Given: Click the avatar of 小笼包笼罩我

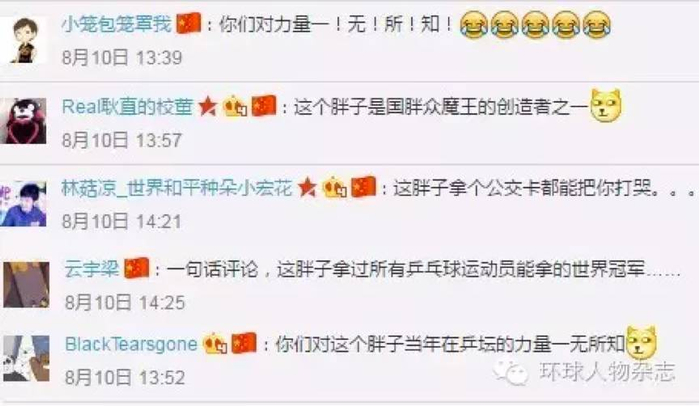Looking at the screenshot, I should (25, 40).
